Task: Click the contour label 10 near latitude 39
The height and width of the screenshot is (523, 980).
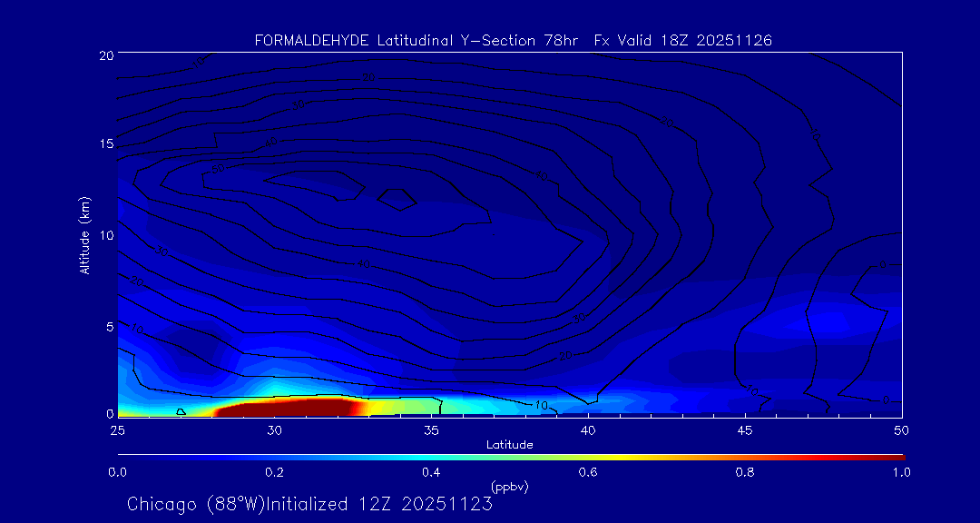Action: (542, 405)
